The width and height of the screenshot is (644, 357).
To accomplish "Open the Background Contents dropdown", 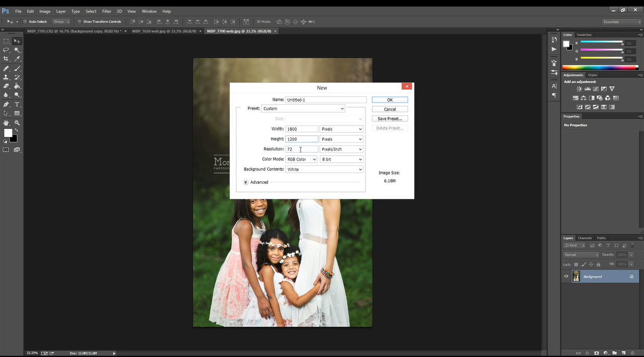I will [324, 170].
